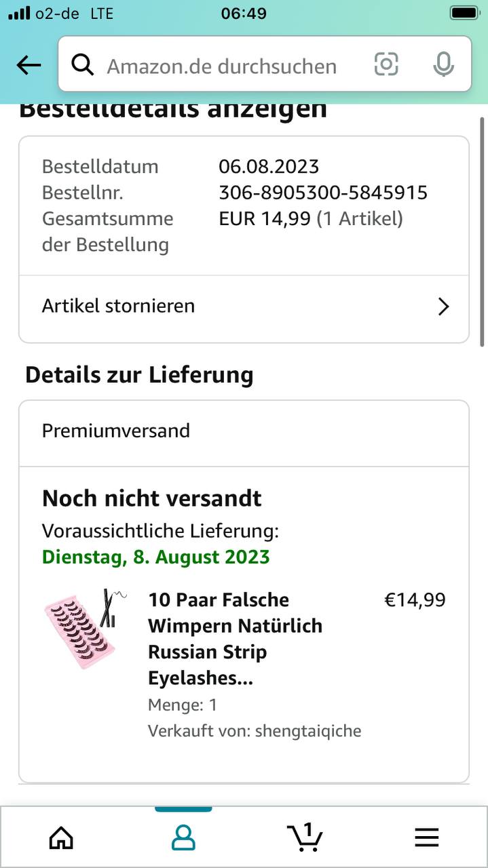Viewport: 488px width, 868px height.
Task: Tap the order number 306-8905300-5845915
Action: tap(323, 193)
